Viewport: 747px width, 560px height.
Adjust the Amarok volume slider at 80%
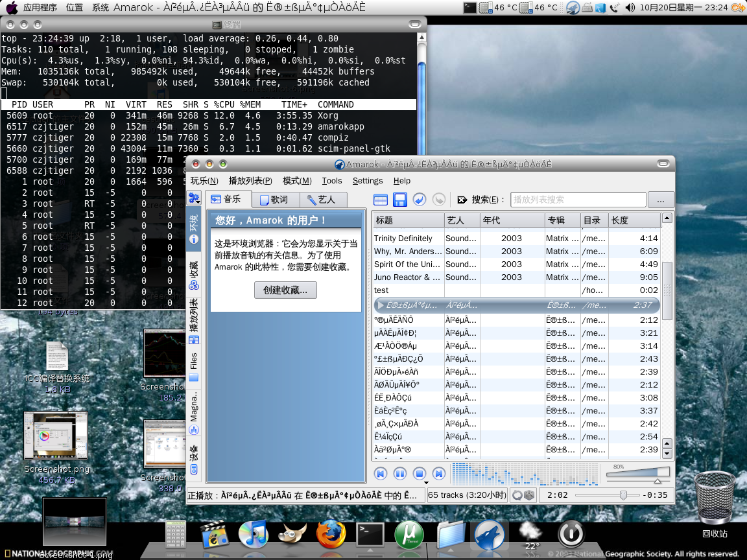pyautogui.click(x=638, y=474)
